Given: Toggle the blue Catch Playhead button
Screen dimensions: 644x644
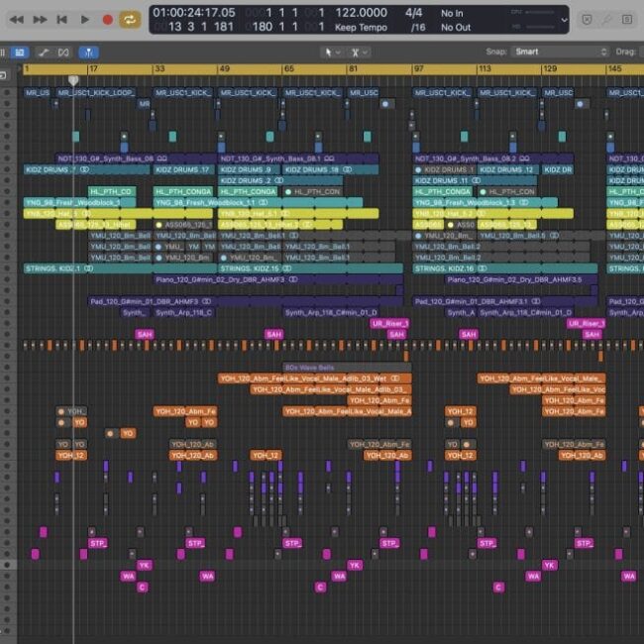Looking at the screenshot, I should click(x=88, y=52).
